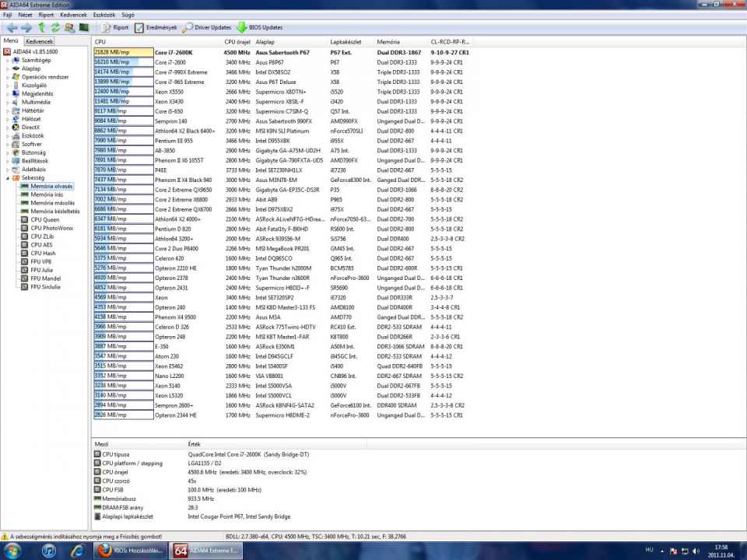Expand the Megjelenítés tree node
The image size is (747, 560).
click(x=8, y=94)
